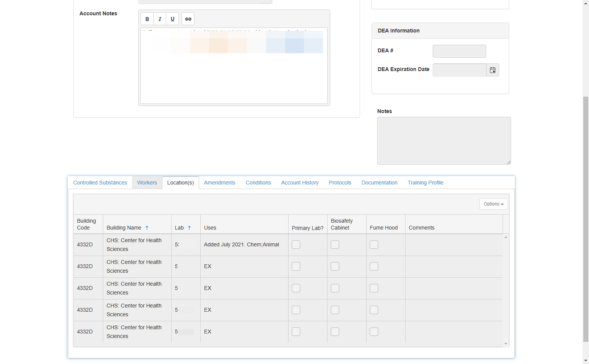Screen dimensions: 589x364
Task: Toggle italic in Account Notes editor
Action: (x=160, y=19)
